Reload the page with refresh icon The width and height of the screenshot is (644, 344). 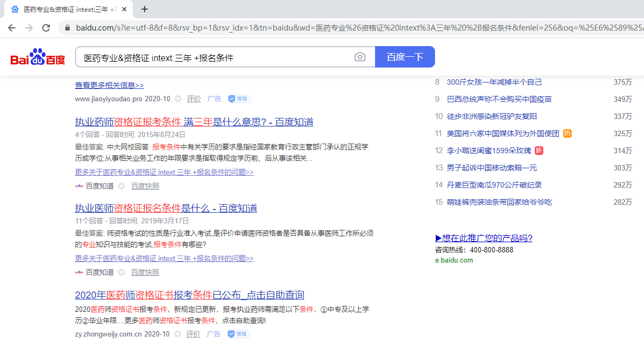coord(46,27)
